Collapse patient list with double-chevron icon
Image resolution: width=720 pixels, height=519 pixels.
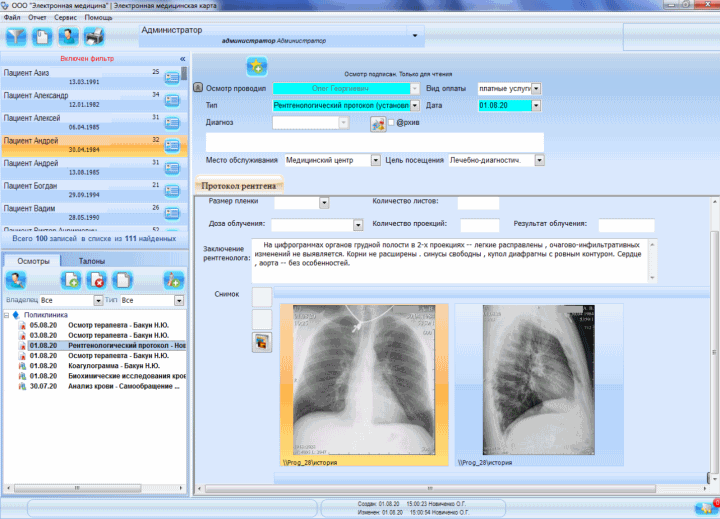point(183,59)
